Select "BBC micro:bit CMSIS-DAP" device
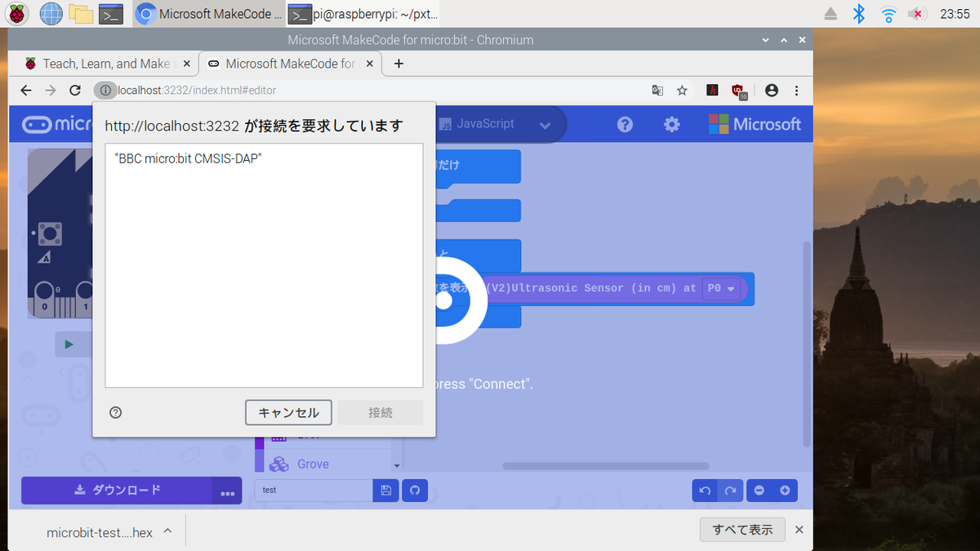 pos(264,159)
